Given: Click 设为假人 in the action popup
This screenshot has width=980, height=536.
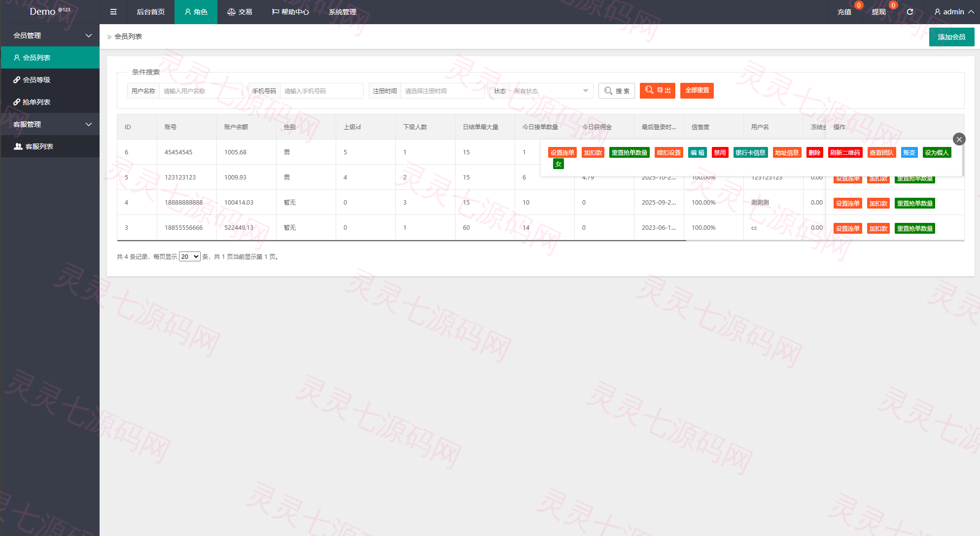Looking at the screenshot, I should (937, 152).
